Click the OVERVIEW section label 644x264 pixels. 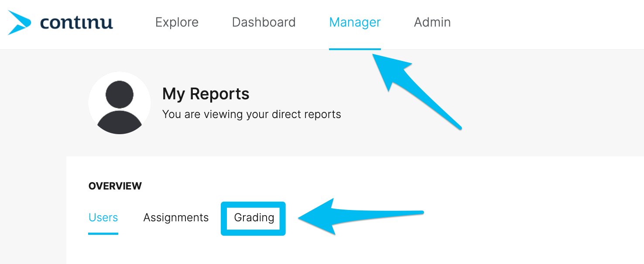115,186
